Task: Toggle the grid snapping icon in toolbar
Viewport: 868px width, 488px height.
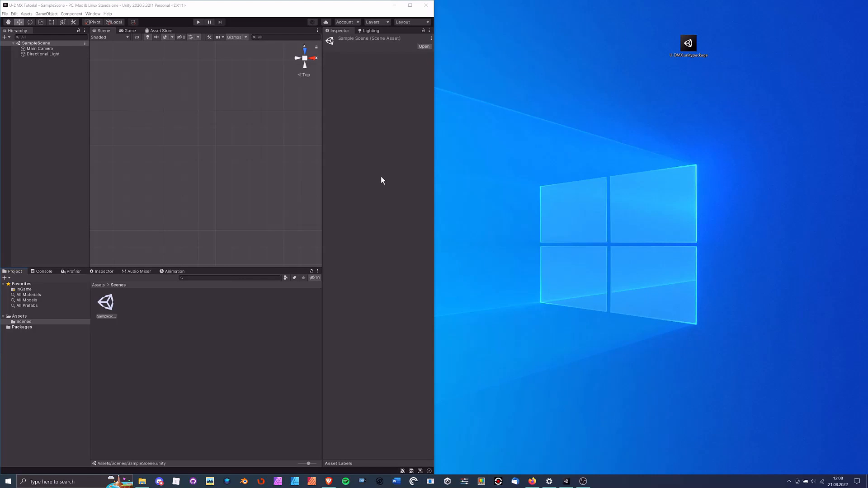Action: pyautogui.click(x=133, y=22)
